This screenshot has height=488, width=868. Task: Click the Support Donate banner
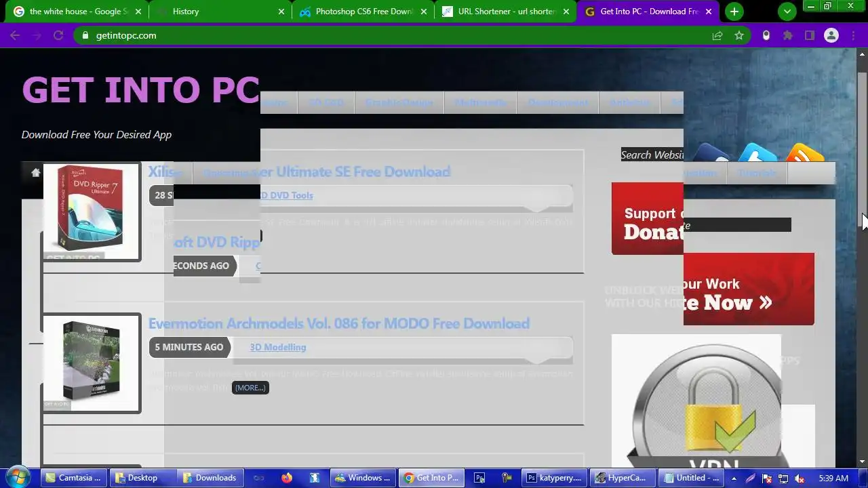648,219
